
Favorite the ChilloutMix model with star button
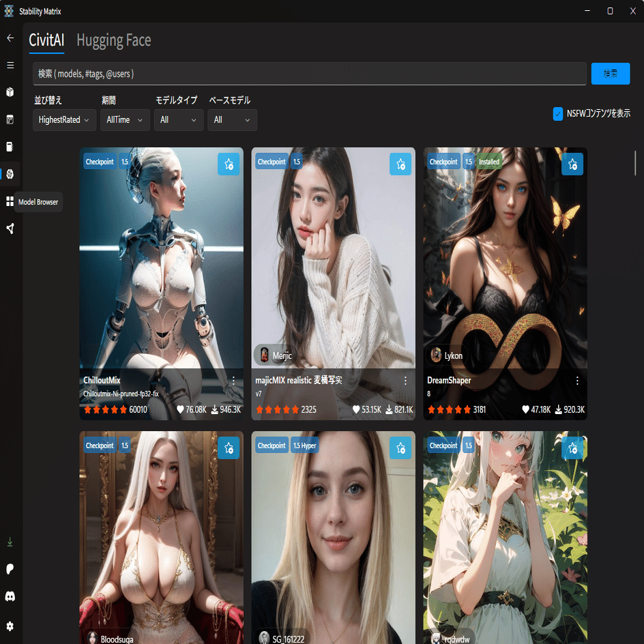[x=229, y=164]
